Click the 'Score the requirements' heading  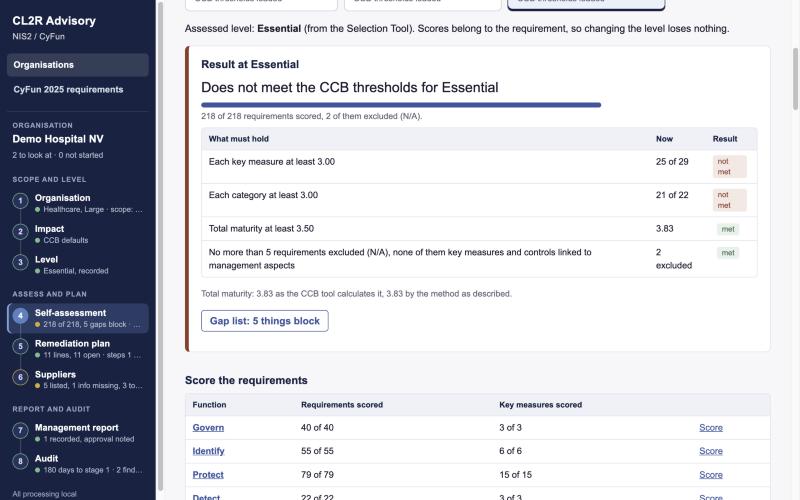246,380
